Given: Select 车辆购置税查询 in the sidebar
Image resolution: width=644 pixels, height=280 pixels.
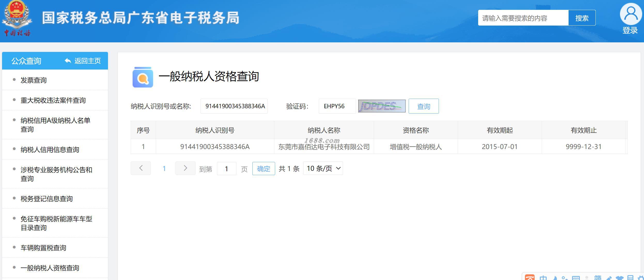Looking at the screenshot, I should pyautogui.click(x=43, y=248).
